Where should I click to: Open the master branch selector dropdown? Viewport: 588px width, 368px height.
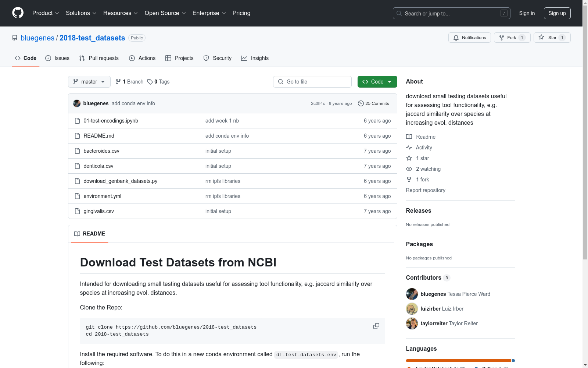pyautogui.click(x=89, y=82)
